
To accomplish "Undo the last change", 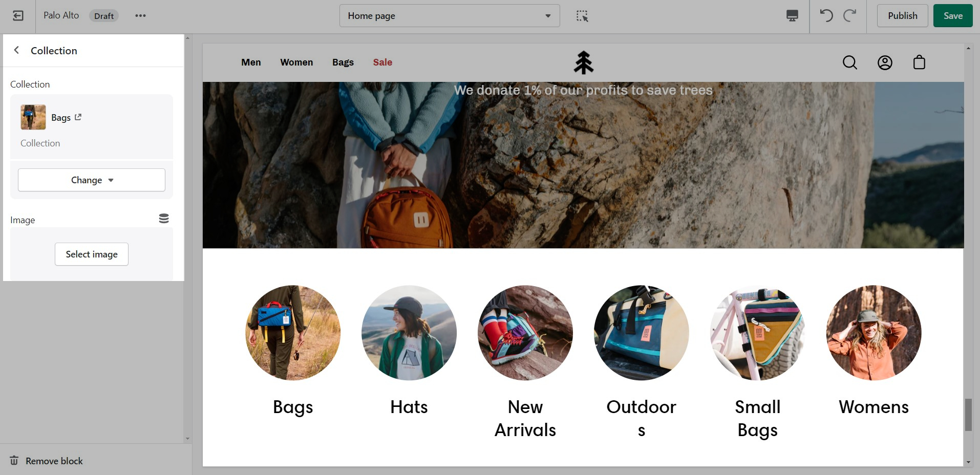I will pyautogui.click(x=826, y=16).
